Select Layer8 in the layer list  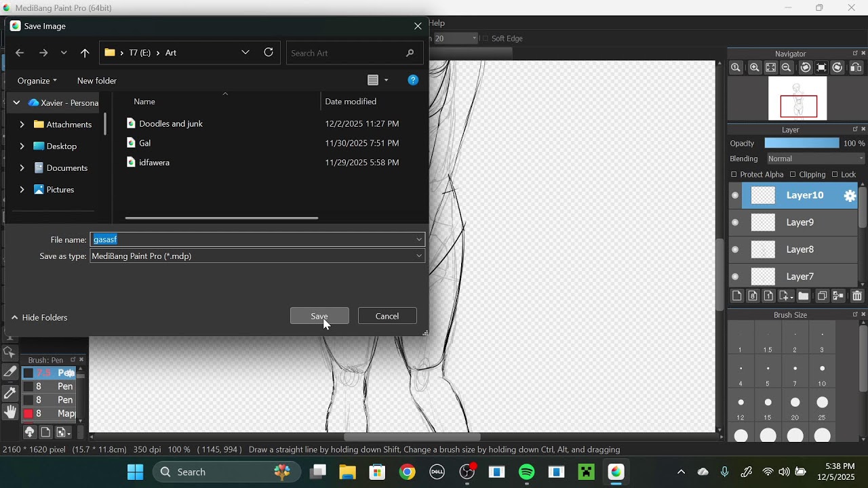(800, 249)
